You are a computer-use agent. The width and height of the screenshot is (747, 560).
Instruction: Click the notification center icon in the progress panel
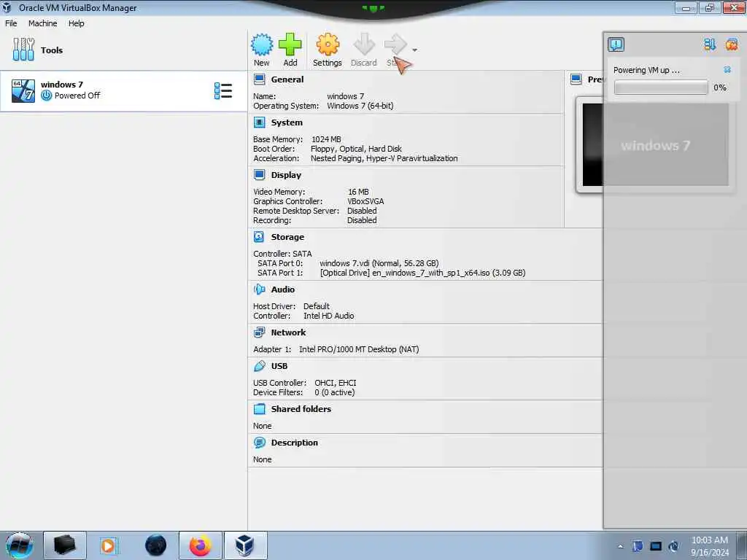pos(616,44)
